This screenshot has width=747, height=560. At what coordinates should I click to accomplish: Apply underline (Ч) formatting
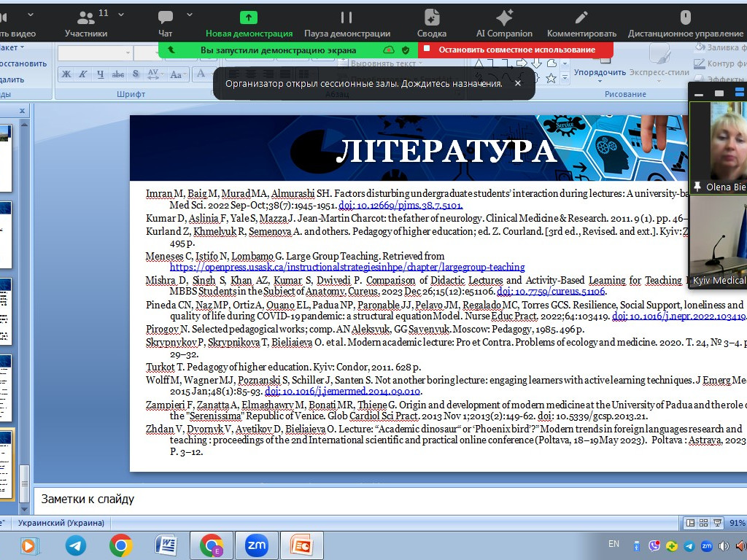(x=100, y=74)
